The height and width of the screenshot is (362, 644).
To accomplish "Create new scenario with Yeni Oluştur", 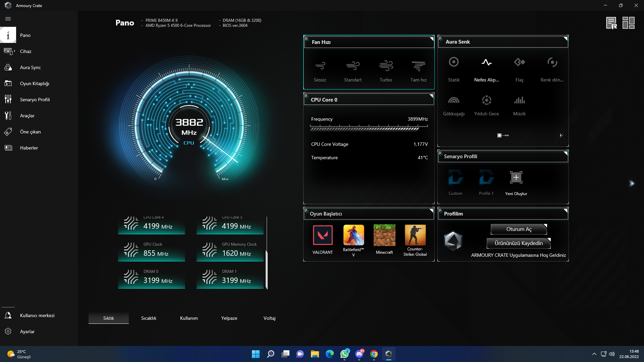I will [x=516, y=183].
